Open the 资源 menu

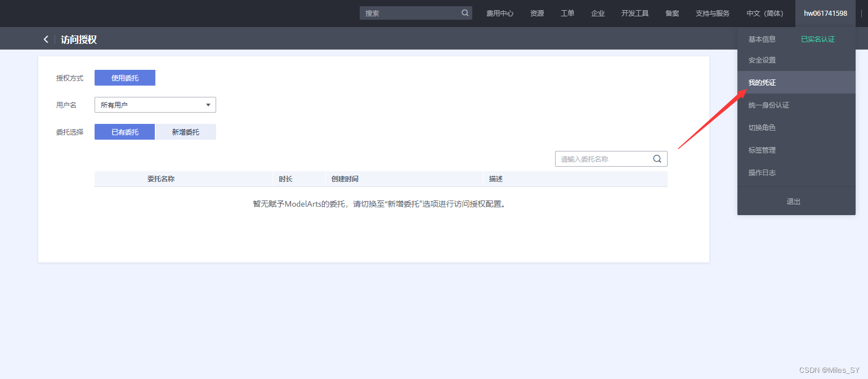coord(537,13)
